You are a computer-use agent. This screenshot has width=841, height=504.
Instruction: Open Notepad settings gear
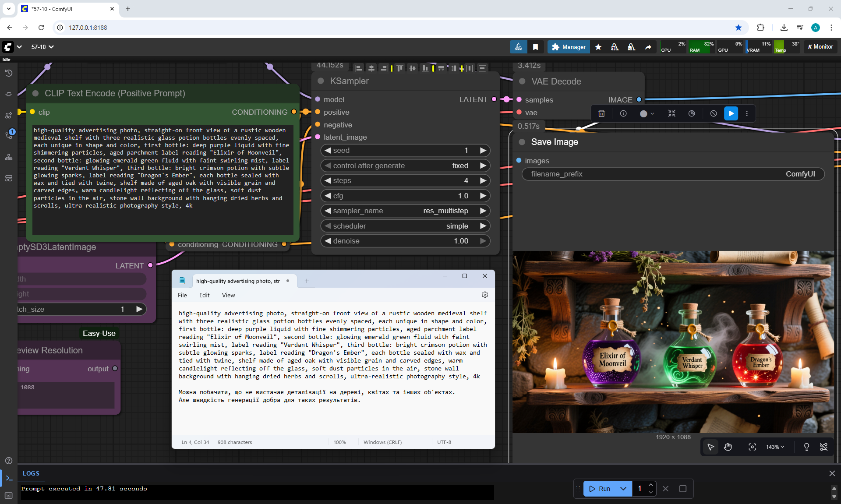tap(484, 295)
